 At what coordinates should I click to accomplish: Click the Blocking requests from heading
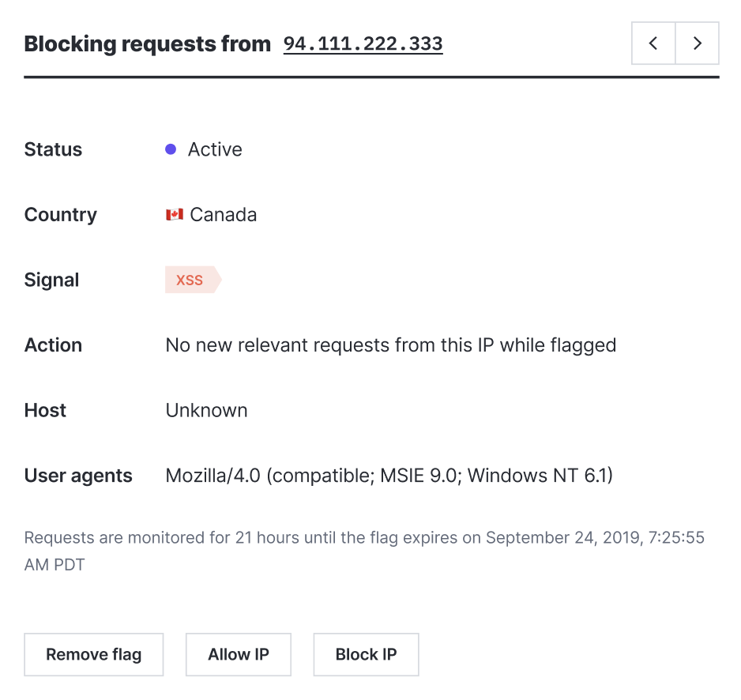pyautogui.click(x=148, y=44)
